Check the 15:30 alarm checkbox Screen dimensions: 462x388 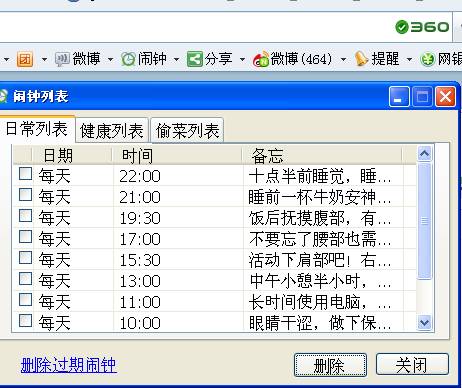[x=25, y=258]
